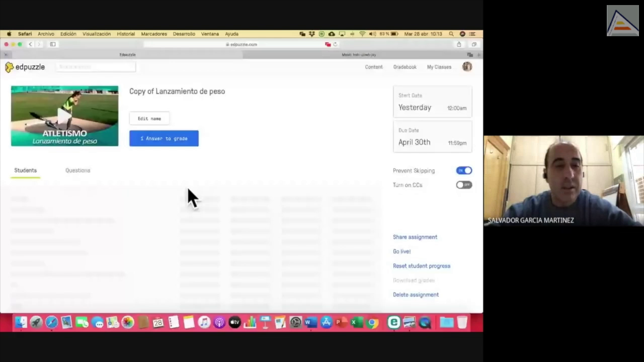Click the Safari address bar
Viewport: 644px width, 362px height.
[242, 44]
